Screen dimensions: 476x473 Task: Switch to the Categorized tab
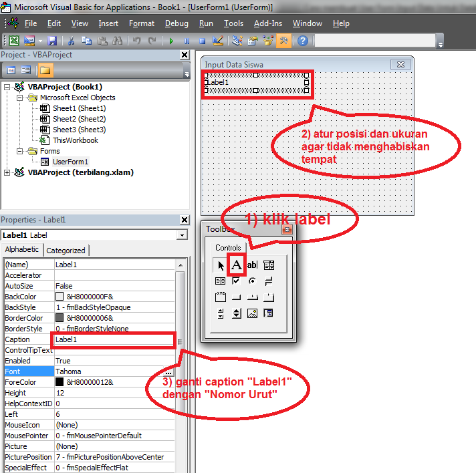click(x=66, y=251)
